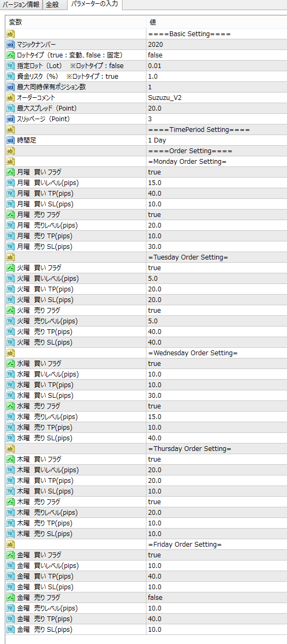
Task: Click the boolean icon beside 木曜 買い フラグ
Action: click(x=11, y=459)
